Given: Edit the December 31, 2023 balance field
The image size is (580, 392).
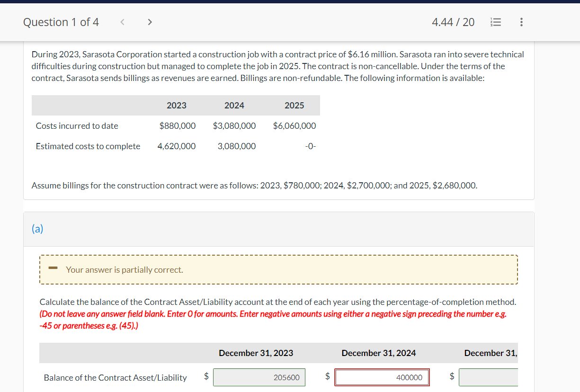Looking at the screenshot, I should pyautogui.click(x=259, y=377).
